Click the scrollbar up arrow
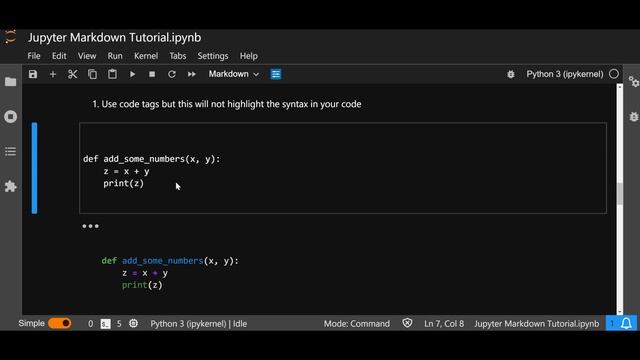This screenshot has height=360, width=640. click(x=620, y=87)
